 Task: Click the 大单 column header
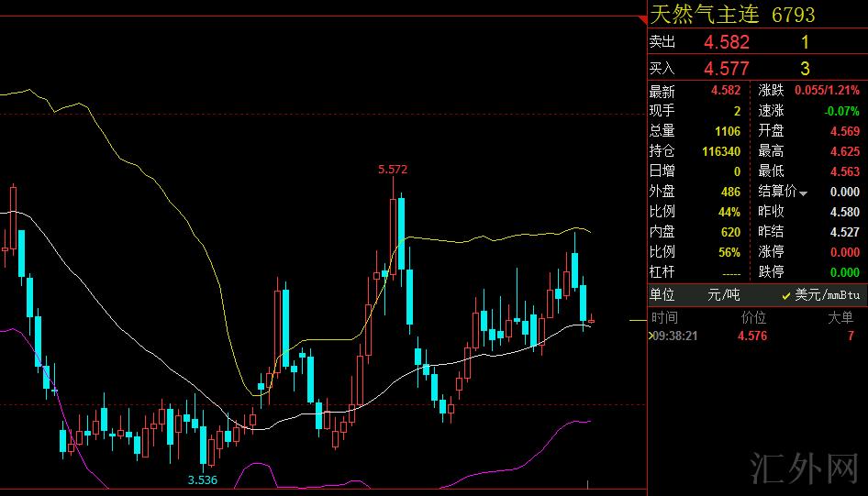[840, 317]
